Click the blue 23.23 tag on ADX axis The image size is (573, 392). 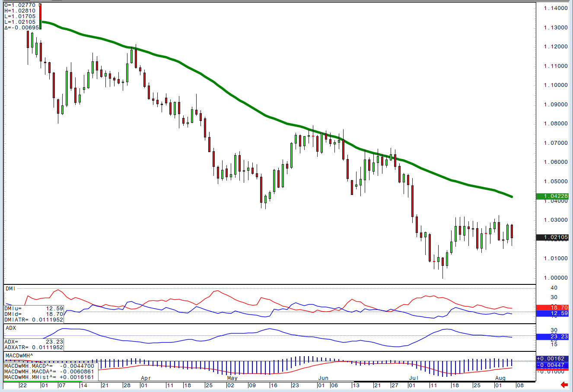tap(553, 337)
